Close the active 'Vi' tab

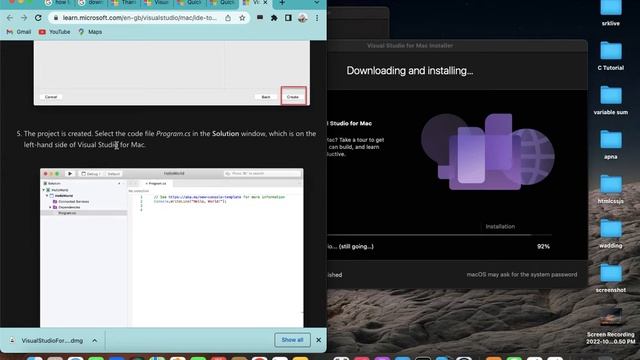tap(265, 3)
